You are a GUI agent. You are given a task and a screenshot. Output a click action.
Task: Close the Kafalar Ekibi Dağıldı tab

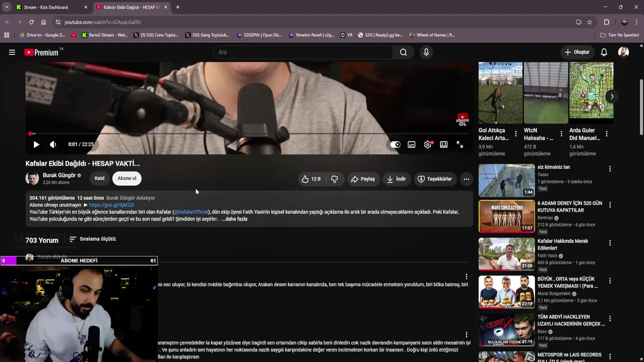(x=165, y=7)
